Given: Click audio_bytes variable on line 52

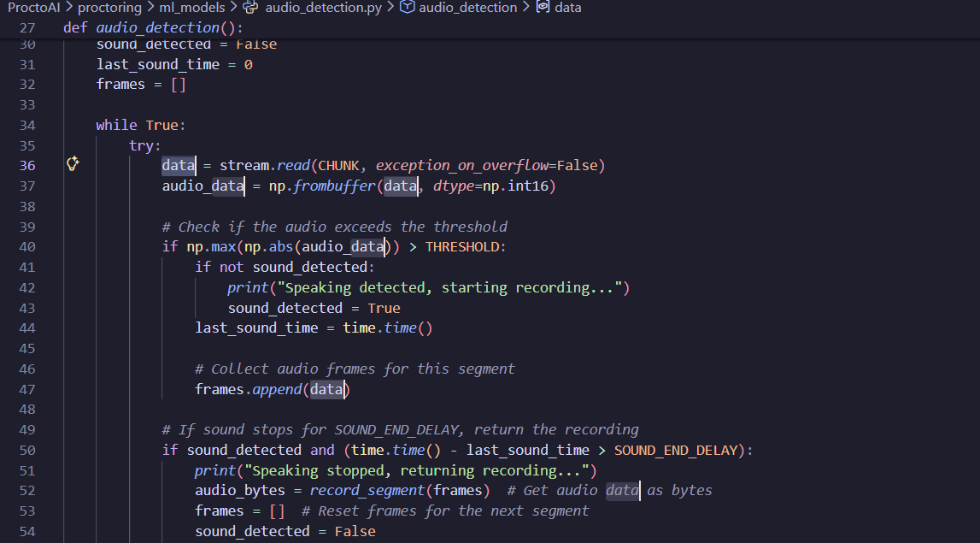Looking at the screenshot, I should 240,491.
